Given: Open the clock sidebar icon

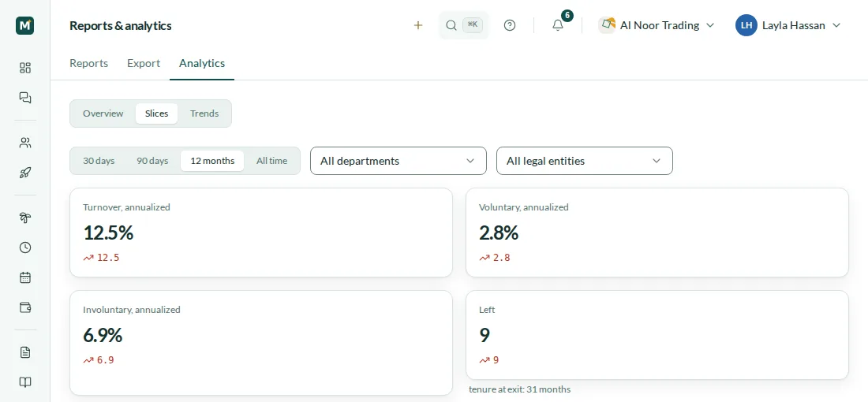Looking at the screenshot, I should point(25,248).
